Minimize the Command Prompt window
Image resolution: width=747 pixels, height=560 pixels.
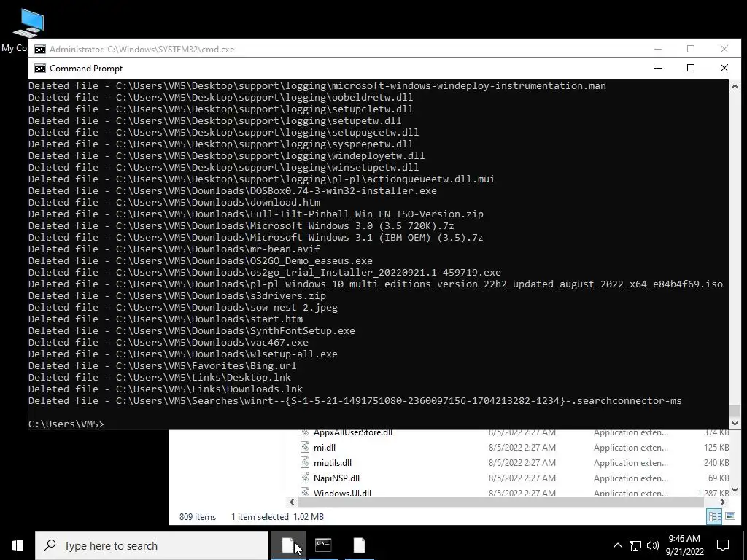click(x=658, y=68)
